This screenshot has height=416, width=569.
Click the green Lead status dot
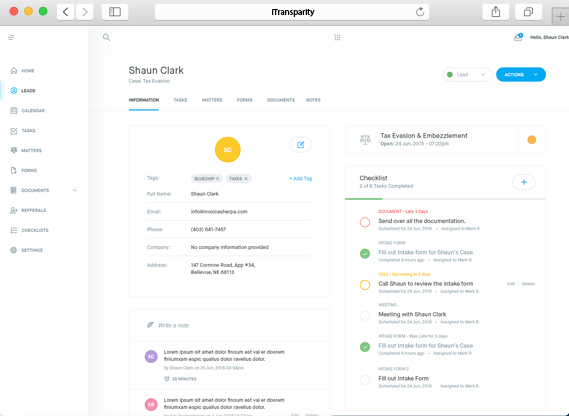coord(450,75)
